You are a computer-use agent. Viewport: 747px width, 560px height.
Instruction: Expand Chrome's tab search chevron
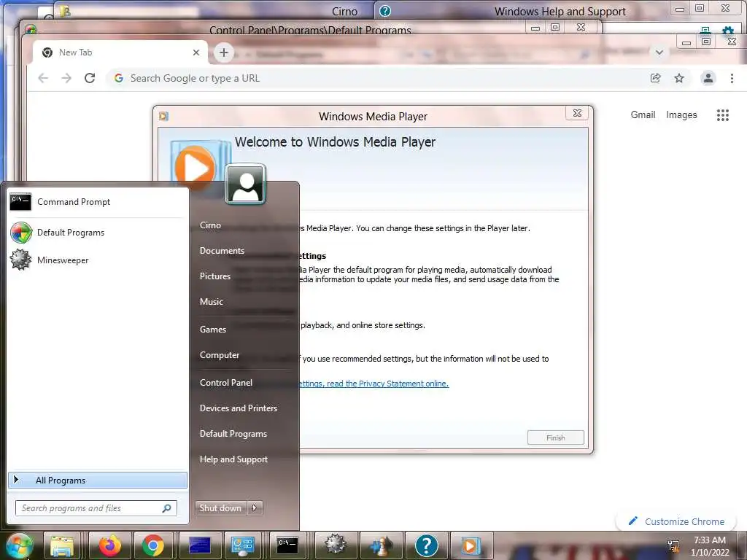(x=659, y=52)
